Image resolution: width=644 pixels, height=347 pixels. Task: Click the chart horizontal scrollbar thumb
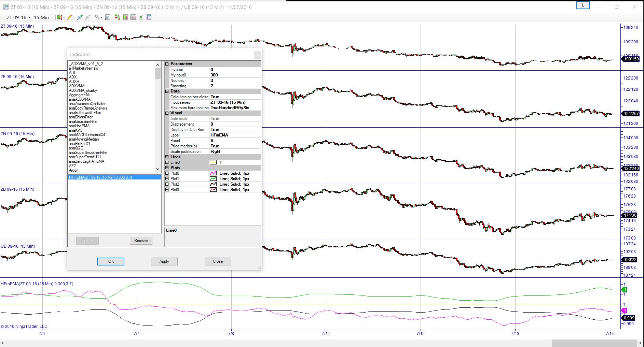click(595, 343)
